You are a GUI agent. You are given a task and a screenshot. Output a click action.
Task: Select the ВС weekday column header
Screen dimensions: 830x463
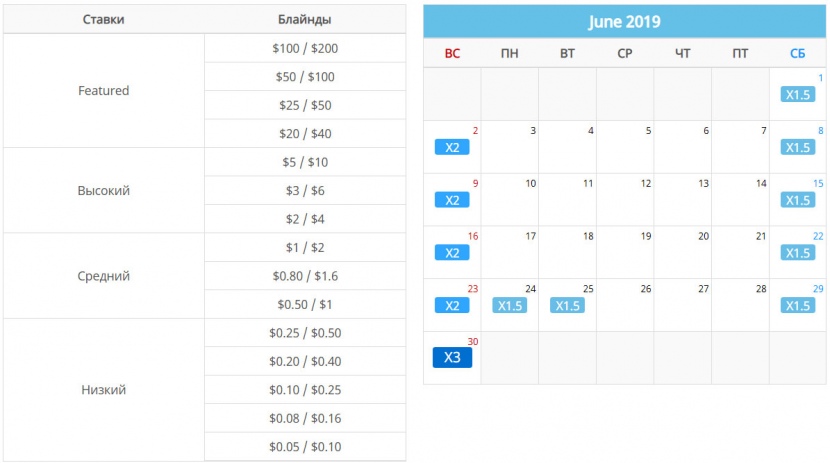452,53
